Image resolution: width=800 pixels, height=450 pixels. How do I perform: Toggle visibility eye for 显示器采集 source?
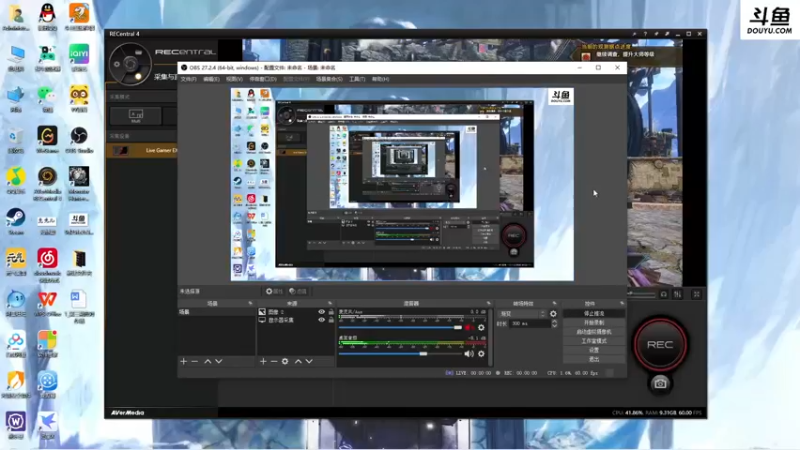(x=321, y=320)
